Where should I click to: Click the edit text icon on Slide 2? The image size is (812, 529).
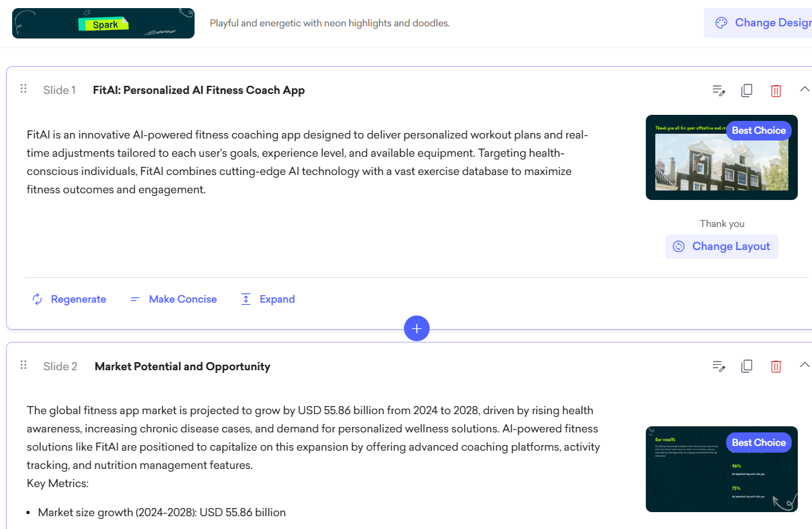click(719, 366)
